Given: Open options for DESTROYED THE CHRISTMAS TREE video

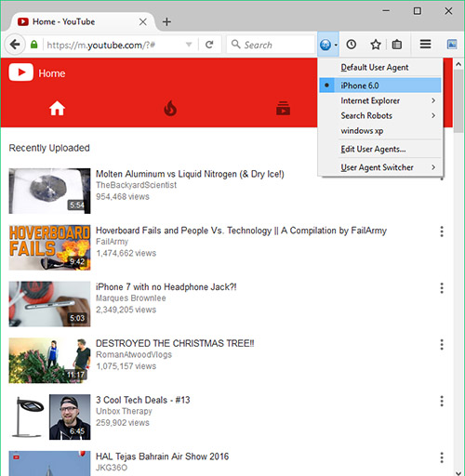Looking at the screenshot, I should tap(442, 344).
